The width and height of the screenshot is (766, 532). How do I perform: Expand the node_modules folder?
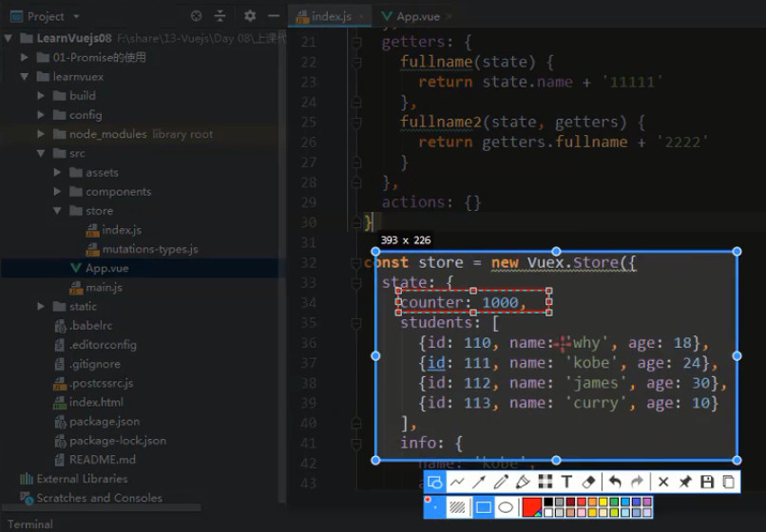pos(41,134)
